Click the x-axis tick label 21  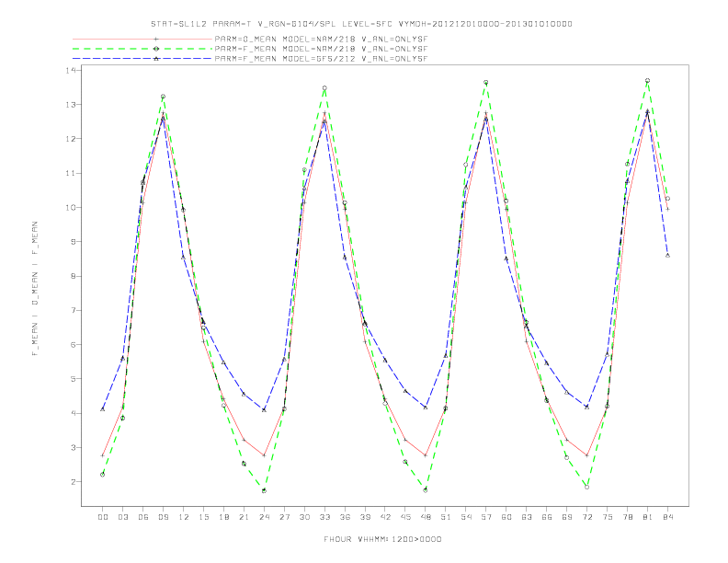[x=244, y=517]
